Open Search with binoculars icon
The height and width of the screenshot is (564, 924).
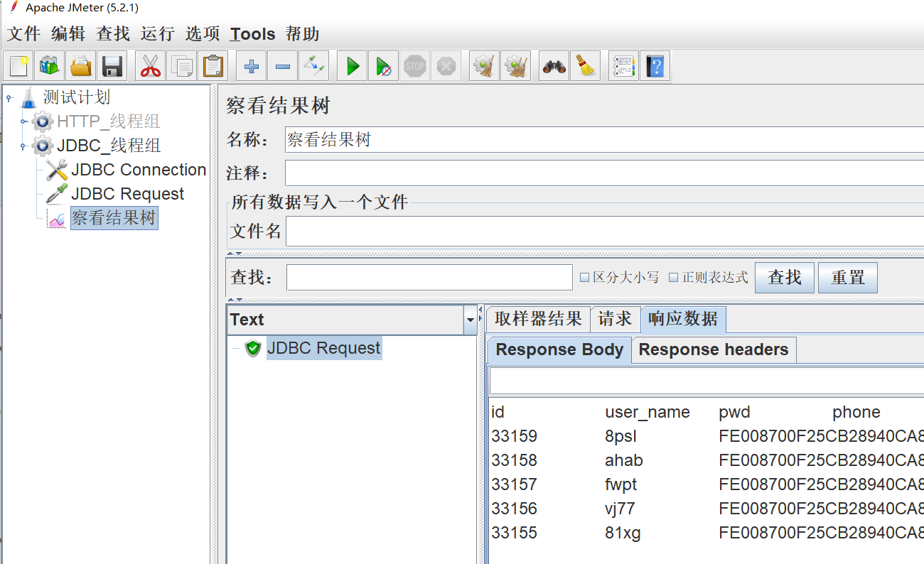[554, 67]
